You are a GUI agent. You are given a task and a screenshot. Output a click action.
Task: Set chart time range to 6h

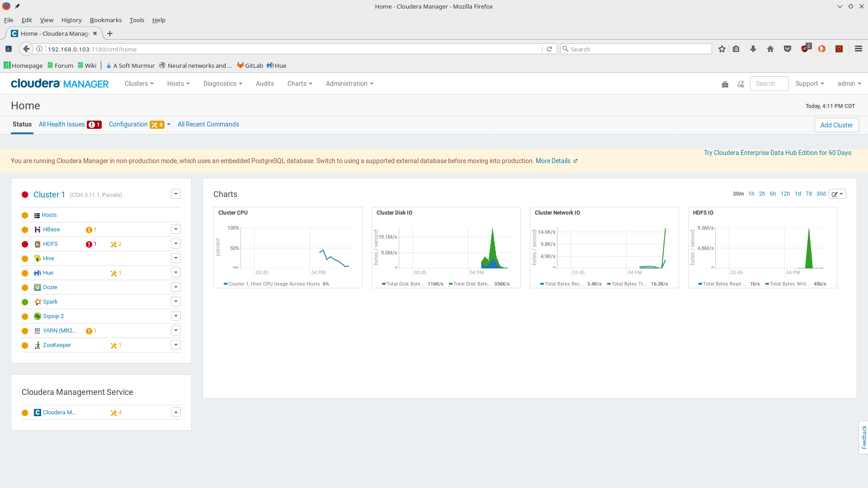pyautogui.click(x=773, y=194)
